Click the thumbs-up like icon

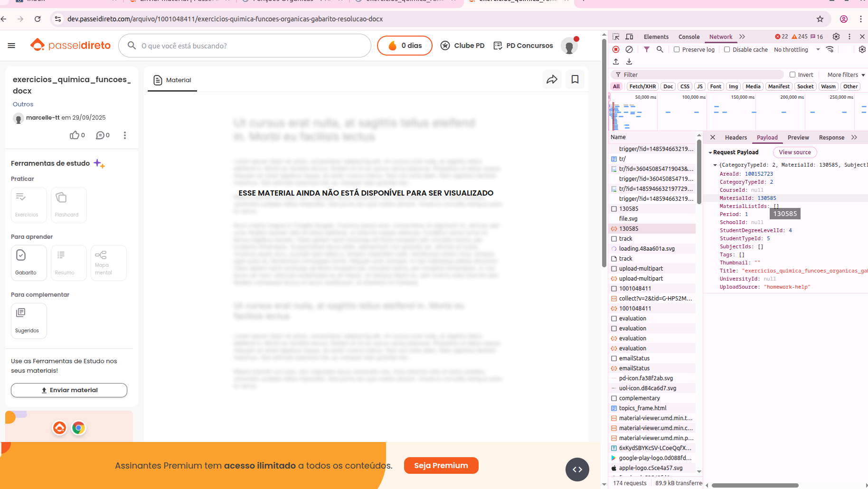coord(75,135)
